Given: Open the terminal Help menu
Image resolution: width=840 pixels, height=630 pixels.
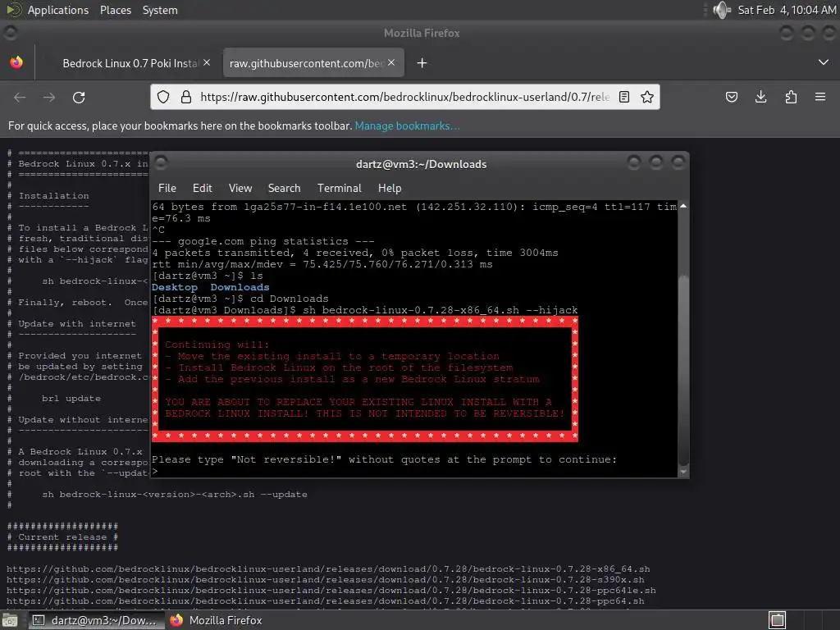Looking at the screenshot, I should click(390, 188).
